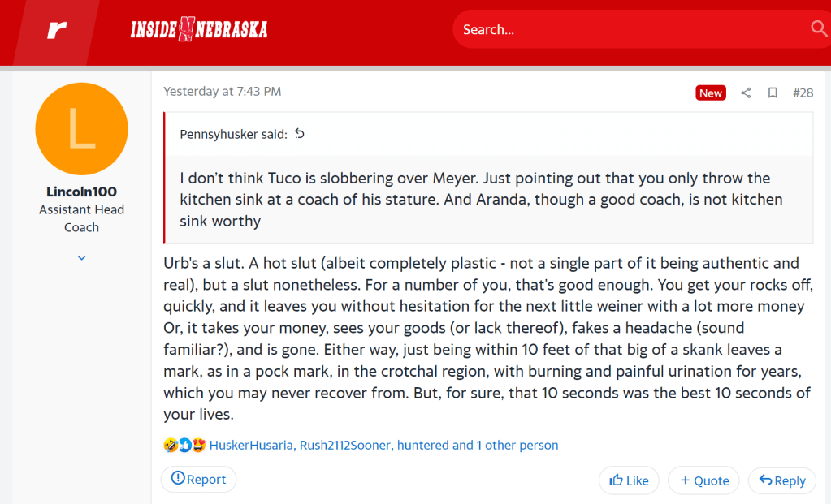Click the 'Yesterday at 7:43 PM' timestamp
831x504 pixels.
tap(222, 92)
